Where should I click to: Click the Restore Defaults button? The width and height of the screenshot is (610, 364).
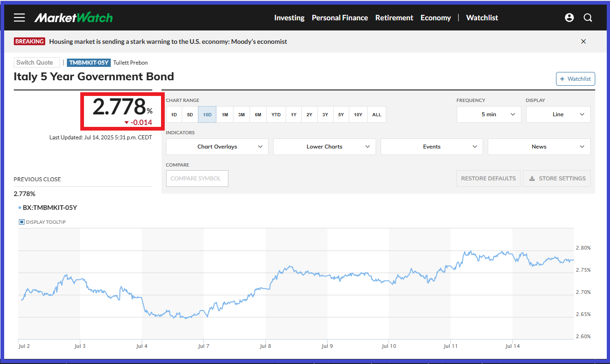pos(488,179)
